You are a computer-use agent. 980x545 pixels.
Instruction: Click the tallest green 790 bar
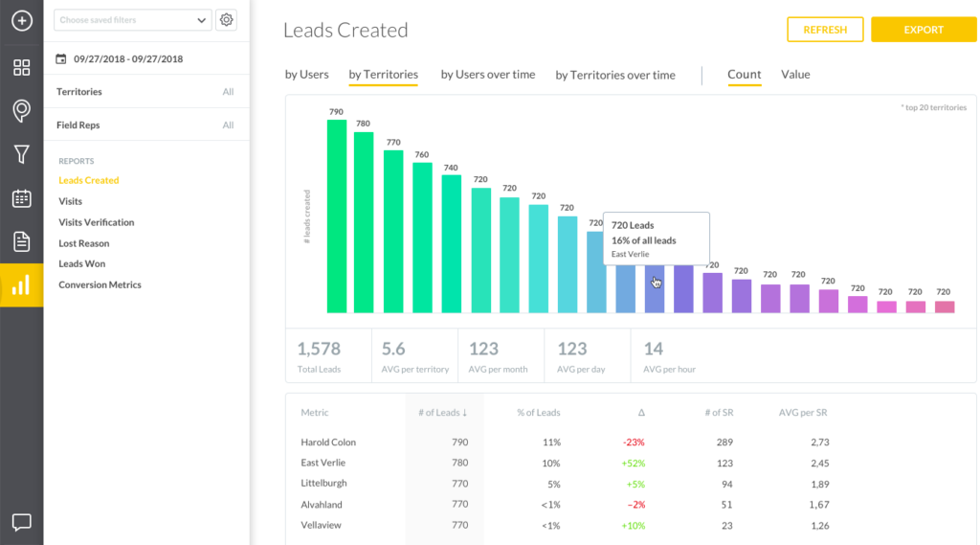click(337, 216)
